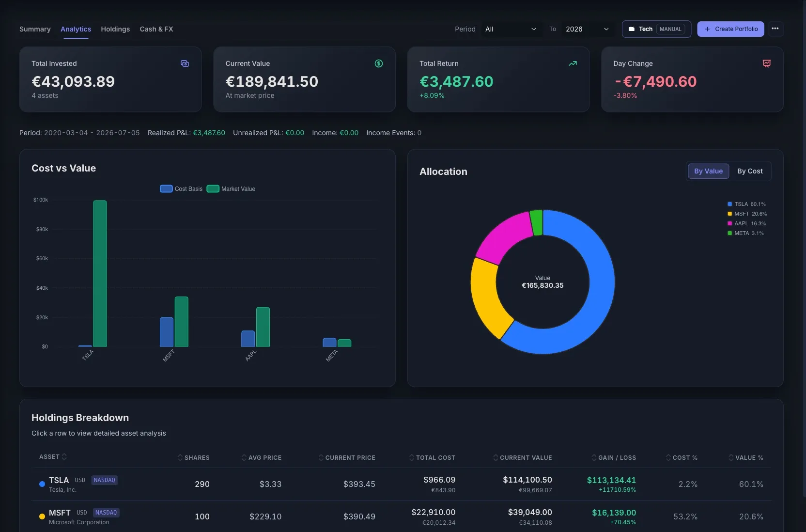This screenshot has width=806, height=532.
Task: Click the Day Change chart icon
Action: 766,63
